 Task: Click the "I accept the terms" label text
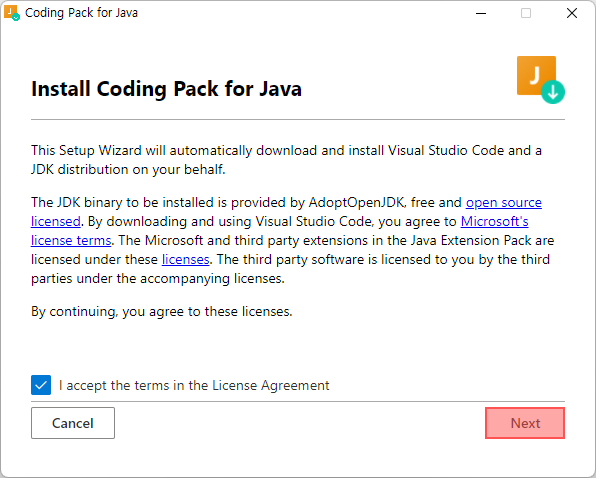point(194,385)
